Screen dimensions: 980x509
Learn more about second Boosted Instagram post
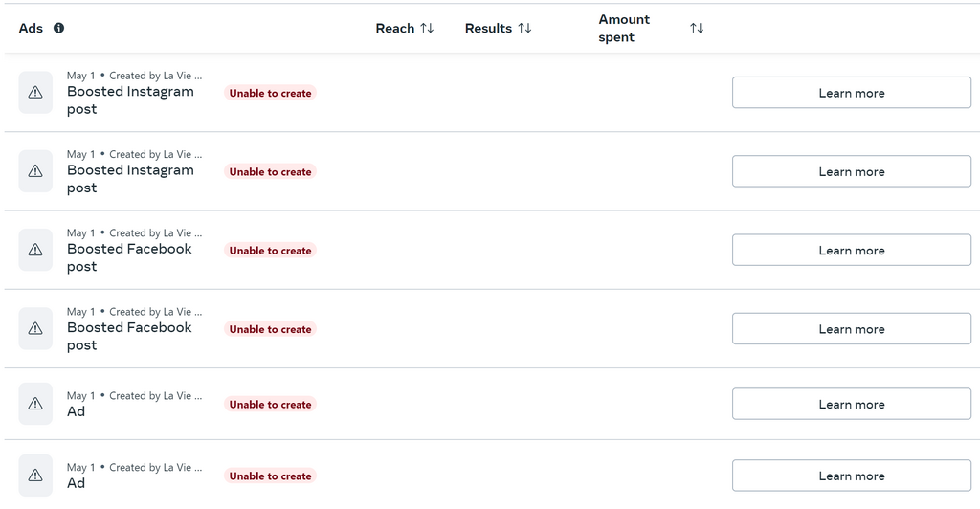(851, 171)
